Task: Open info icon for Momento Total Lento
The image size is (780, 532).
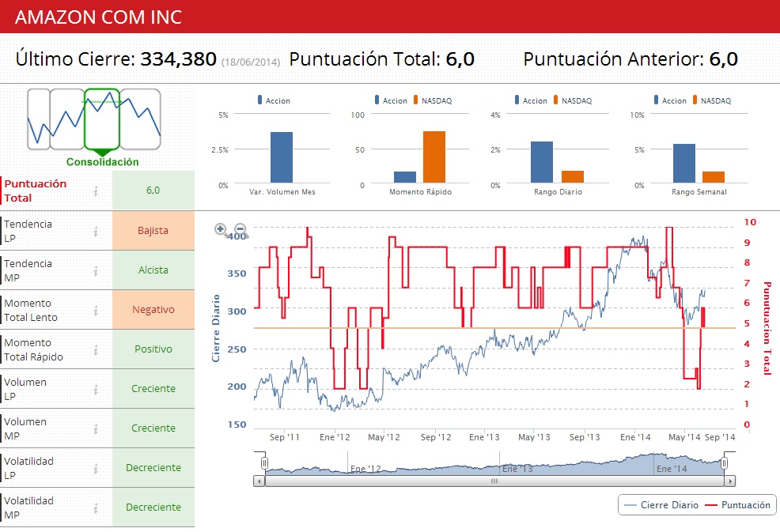Action: click(x=96, y=311)
